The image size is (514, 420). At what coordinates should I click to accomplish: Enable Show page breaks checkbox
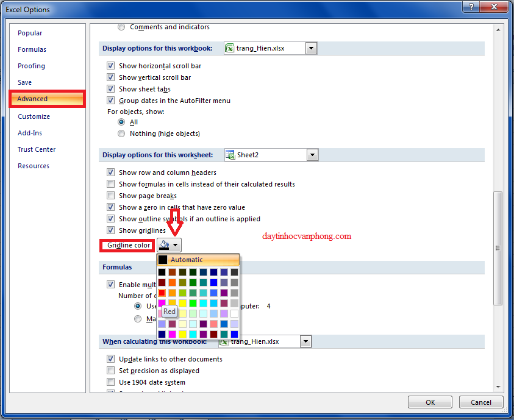tap(111, 196)
